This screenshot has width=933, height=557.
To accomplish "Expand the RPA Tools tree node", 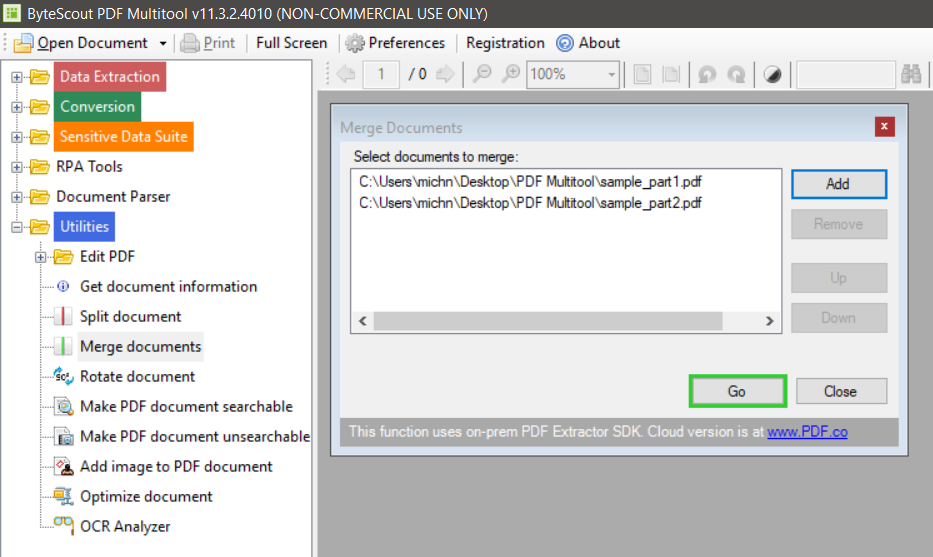I will [x=17, y=167].
